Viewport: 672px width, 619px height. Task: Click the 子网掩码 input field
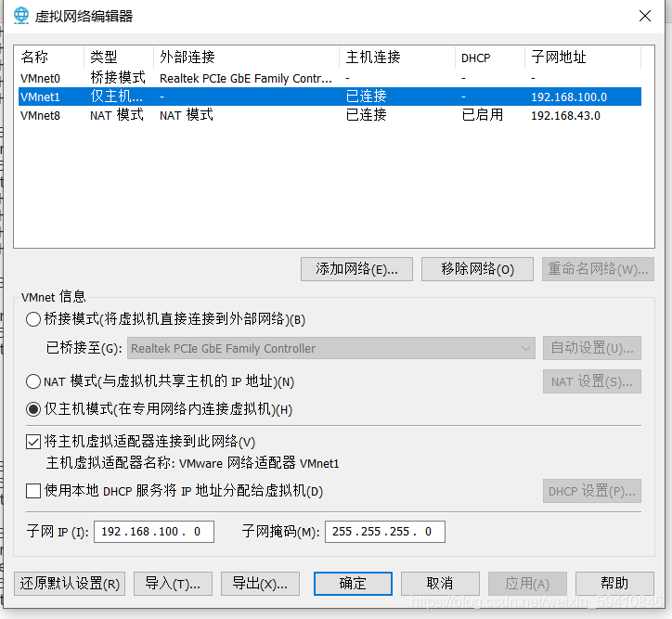click(x=385, y=532)
